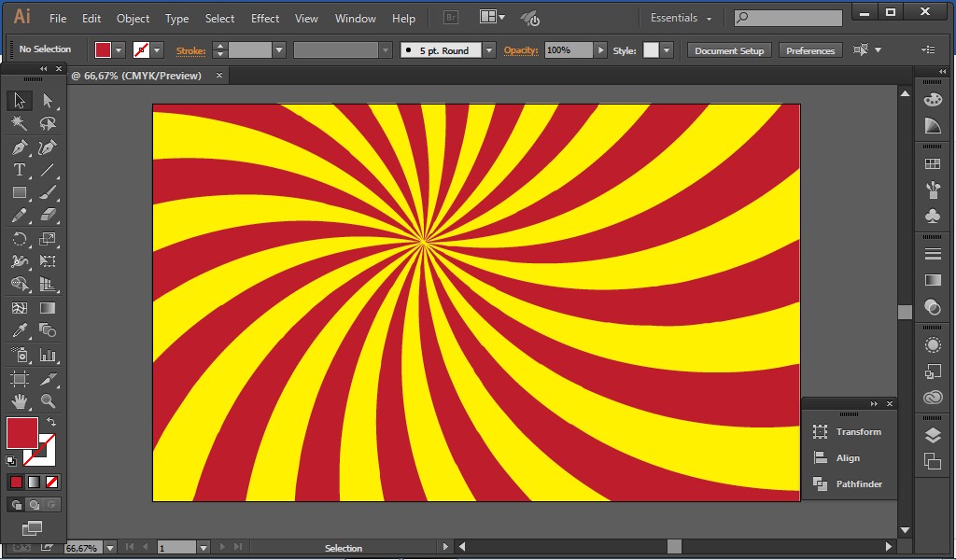Viewport: 956px width, 560px height.
Task: Select the Pen tool
Action: (19, 147)
